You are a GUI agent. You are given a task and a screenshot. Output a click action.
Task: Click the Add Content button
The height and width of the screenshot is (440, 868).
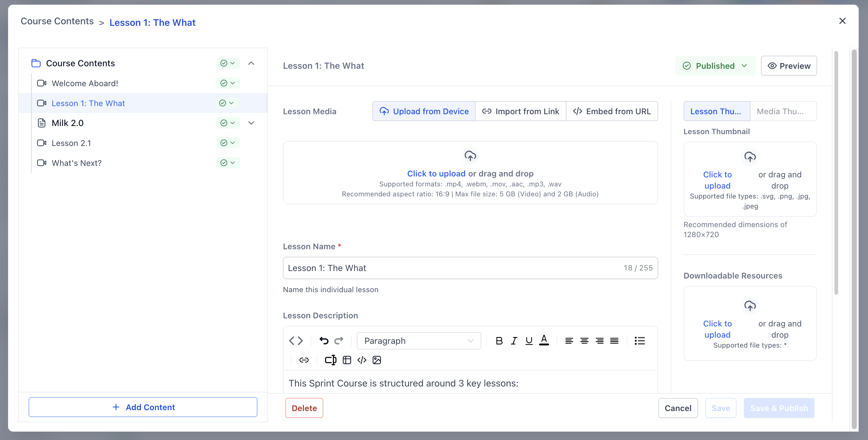click(143, 407)
